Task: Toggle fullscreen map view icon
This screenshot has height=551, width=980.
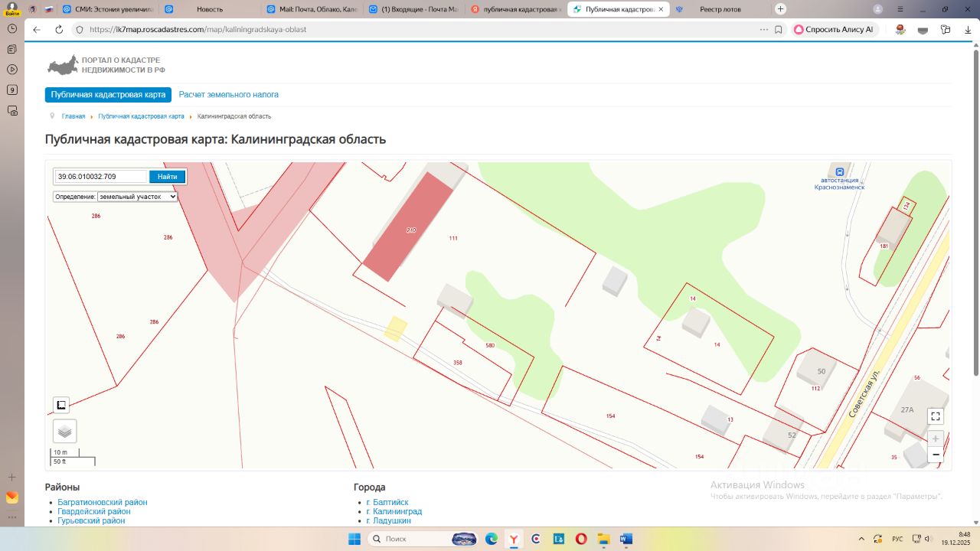Action: (x=935, y=416)
